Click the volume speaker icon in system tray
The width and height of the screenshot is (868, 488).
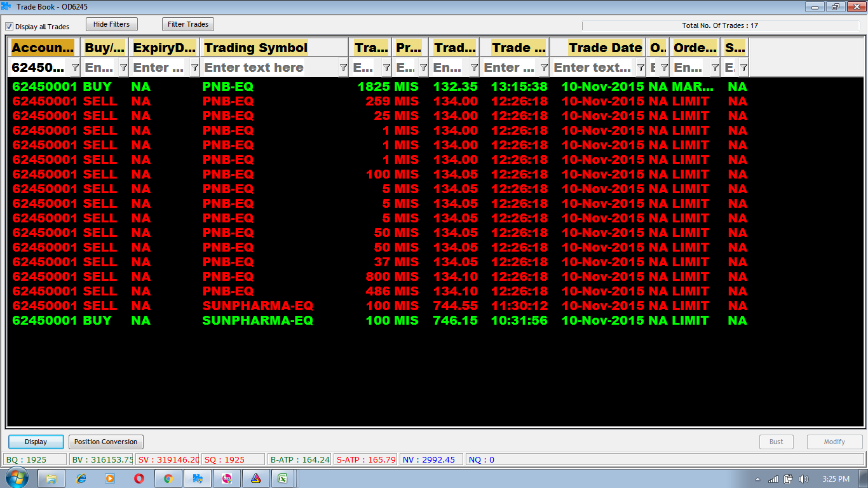[x=804, y=479]
